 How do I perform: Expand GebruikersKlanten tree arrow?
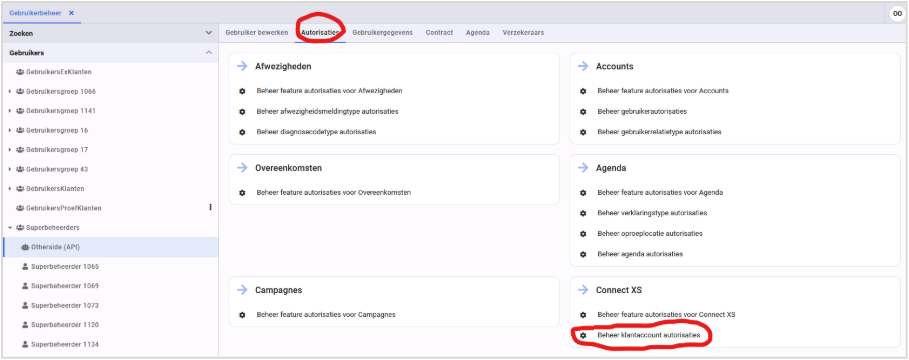10,188
